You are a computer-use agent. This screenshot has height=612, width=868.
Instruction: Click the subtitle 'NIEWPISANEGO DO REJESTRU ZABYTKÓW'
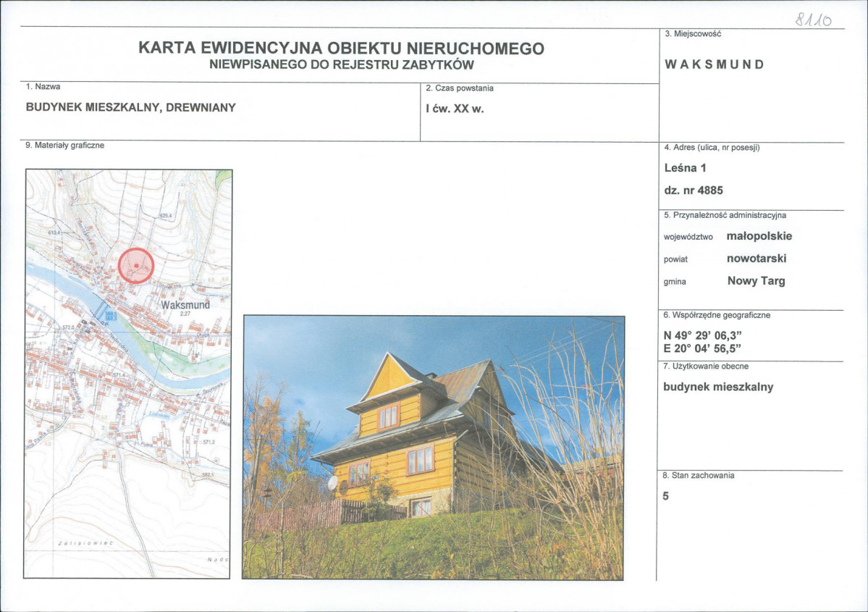tap(342, 64)
